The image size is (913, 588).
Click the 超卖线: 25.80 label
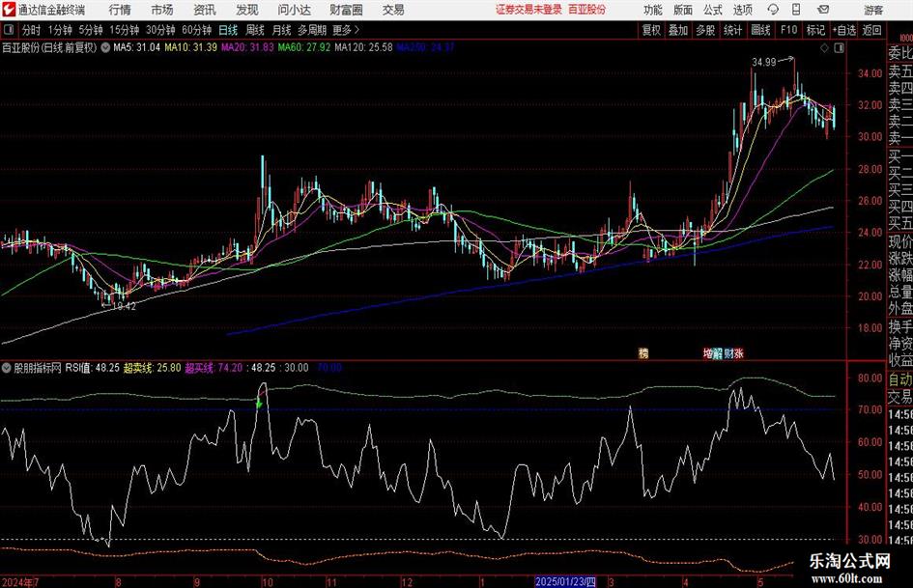(152, 368)
